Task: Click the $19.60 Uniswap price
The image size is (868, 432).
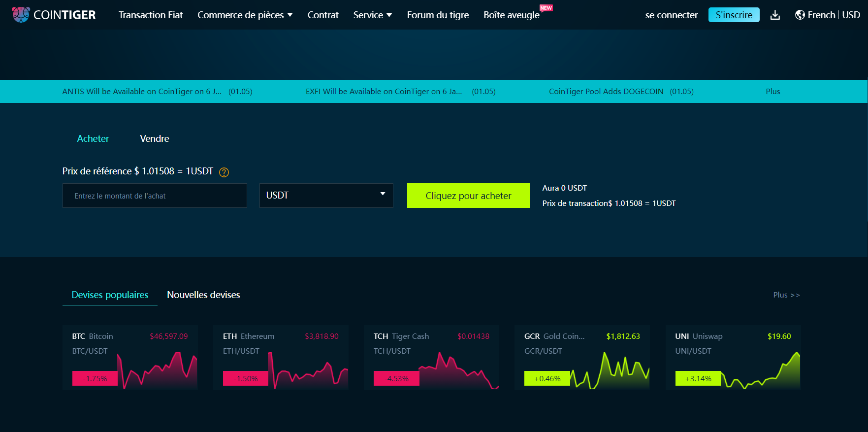Action: (779, 336)
